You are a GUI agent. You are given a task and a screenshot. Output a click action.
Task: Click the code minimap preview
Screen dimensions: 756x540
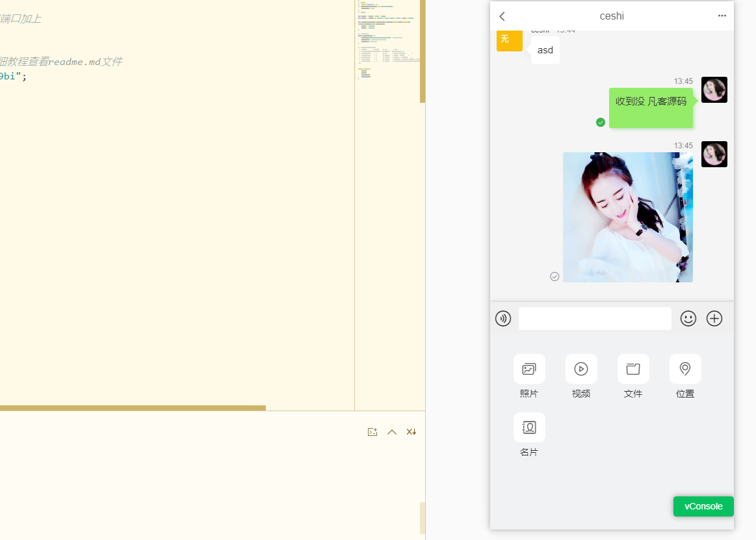click(x=387, y=41)
